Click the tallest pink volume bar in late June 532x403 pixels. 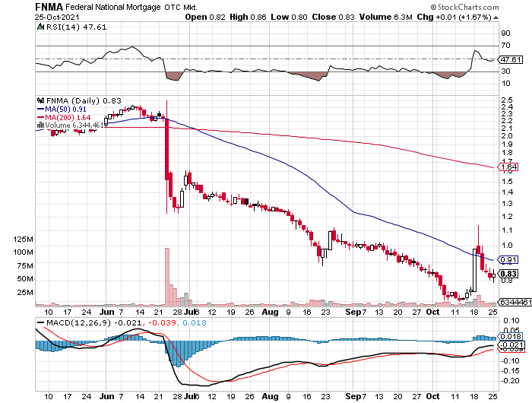(167, 277)
